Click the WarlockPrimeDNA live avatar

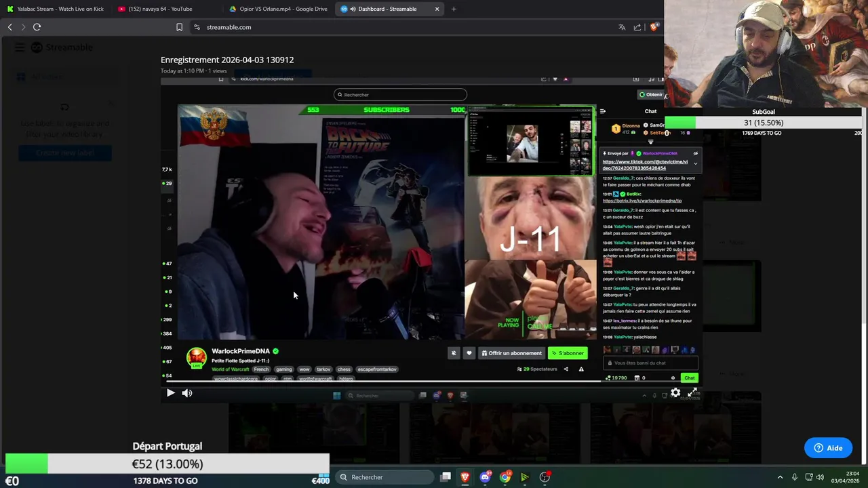(x=196, y=358)
